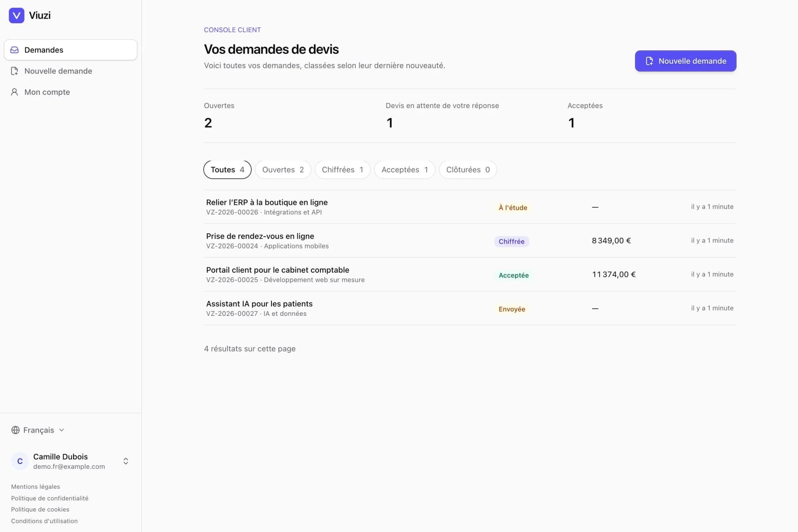The width and height of the screenshot is (798, 532).
Task: Open Conditions d'utilisation link
Action: click(44, 521)
